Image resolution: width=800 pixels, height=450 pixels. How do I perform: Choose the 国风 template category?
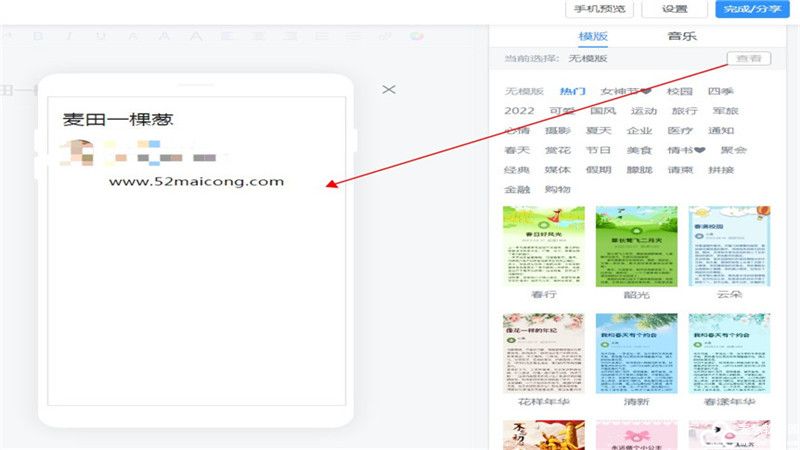[x=602, y=111]
